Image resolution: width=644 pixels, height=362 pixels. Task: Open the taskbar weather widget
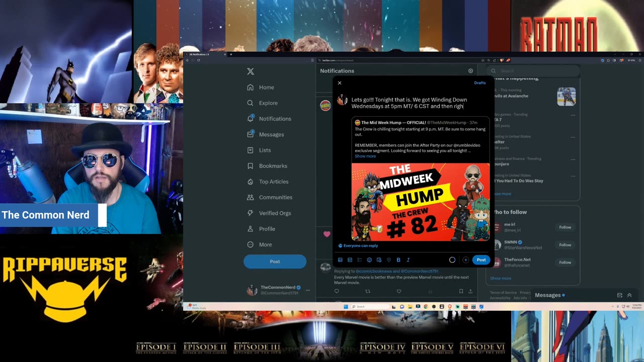click(197, 307)
